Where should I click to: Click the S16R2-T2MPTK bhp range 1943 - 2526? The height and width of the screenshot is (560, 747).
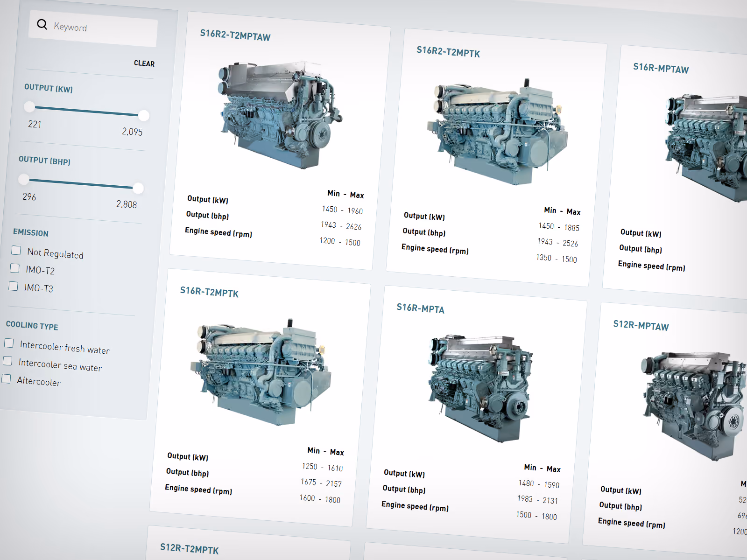click(557, 243)
